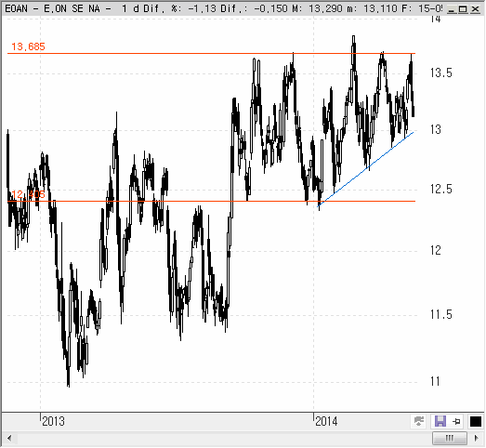Pin the chart window with pushpin icon
486x448 pixels.
click(x=456, y=422)
